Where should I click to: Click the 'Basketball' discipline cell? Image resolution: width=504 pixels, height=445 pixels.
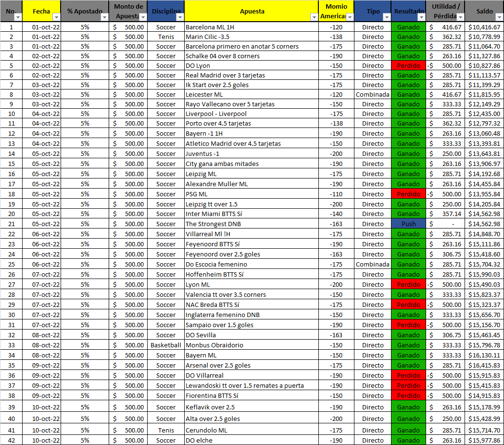click(x=166, y=345)
